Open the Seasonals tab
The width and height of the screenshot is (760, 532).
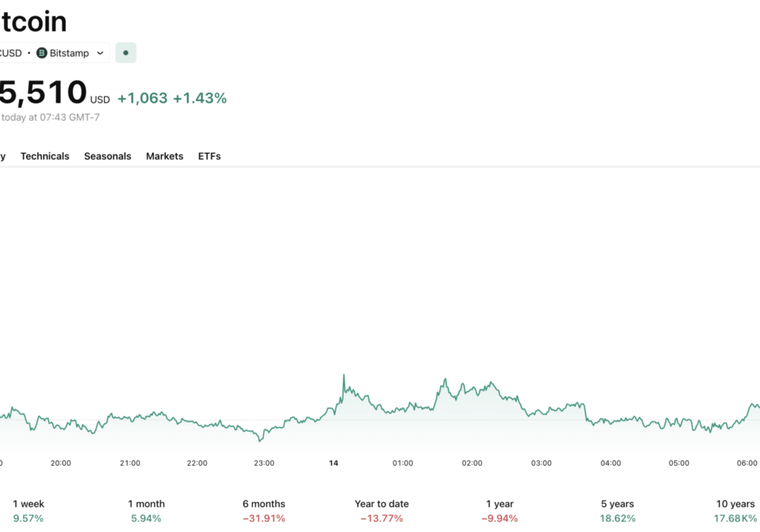pos(107,156)
